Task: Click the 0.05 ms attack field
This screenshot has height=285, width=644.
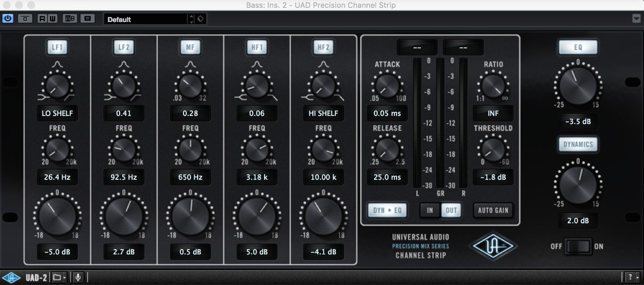Action: click(x=387, y=113)
